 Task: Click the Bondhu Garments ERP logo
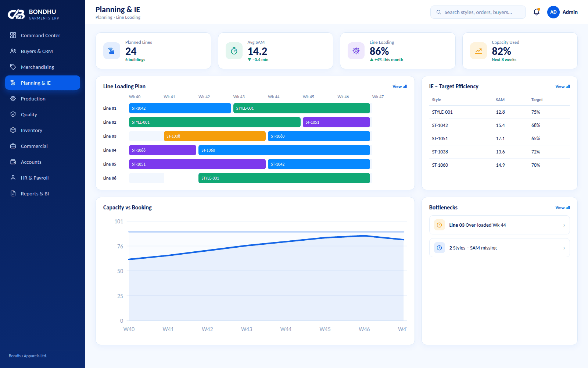[x=33, y=14]
